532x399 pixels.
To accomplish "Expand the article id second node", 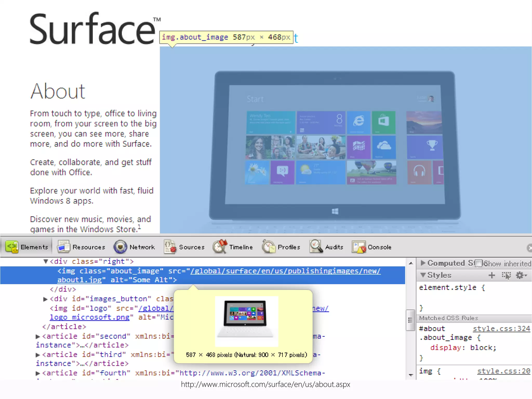I will 38,337.
